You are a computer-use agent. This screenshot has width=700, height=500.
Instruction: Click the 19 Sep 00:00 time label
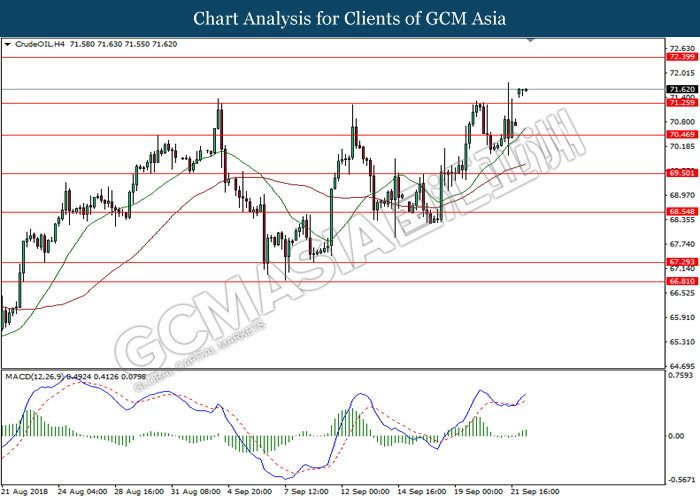pos(479,492)
